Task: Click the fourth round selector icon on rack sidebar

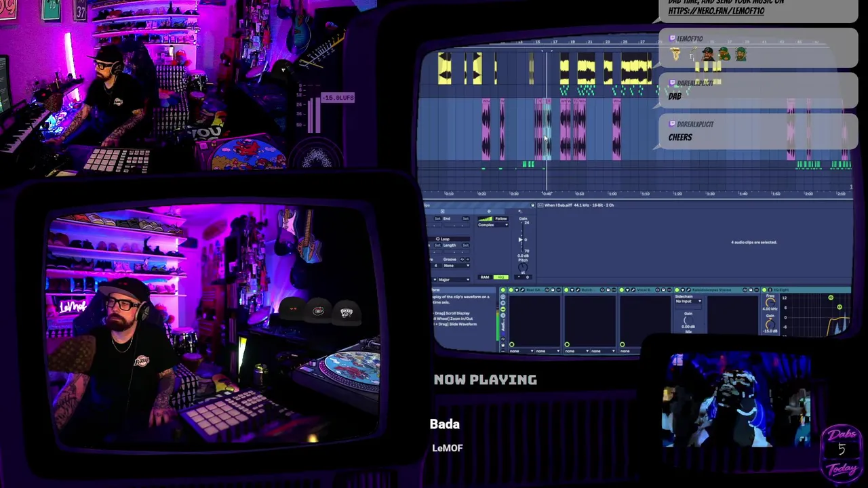Action: point(503,315)
